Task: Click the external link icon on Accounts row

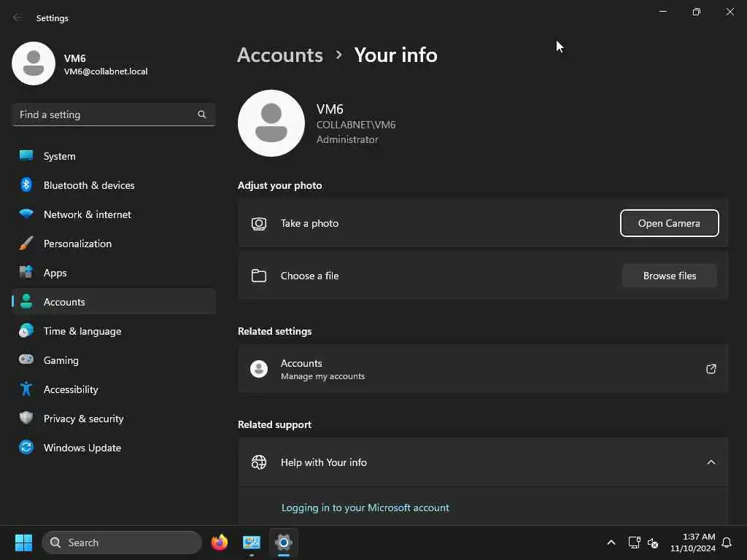Action: coord(711,368)
